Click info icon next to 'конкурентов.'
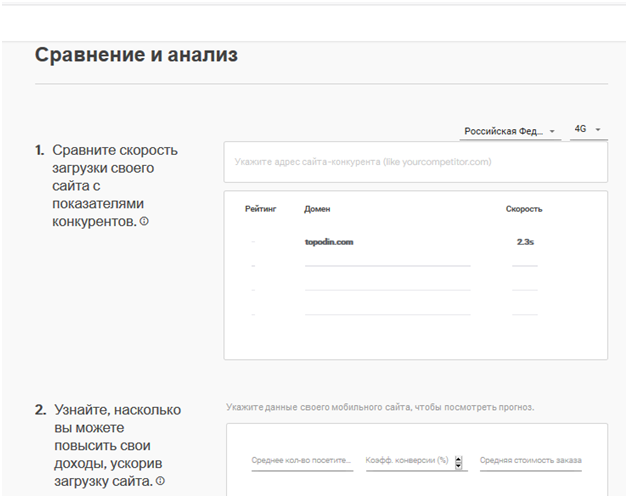The image size is (628, 498). pyautogui.click(x=145, y=221)
